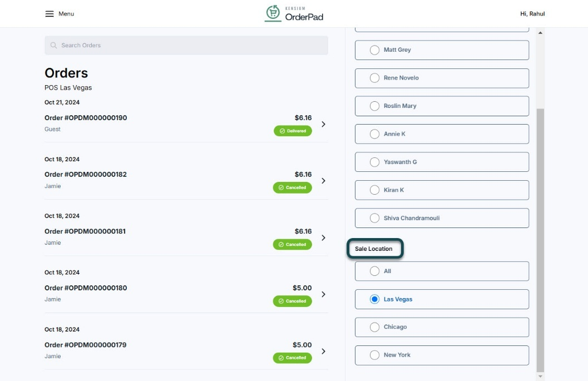This screenshot has width=588, height=381.
Task: Open order #OPDM000000182 details chevron
Action: click(x=323, y=181)
